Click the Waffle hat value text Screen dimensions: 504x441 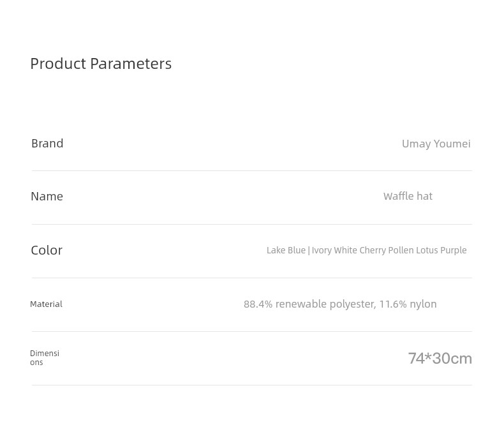tap(408, 196)
